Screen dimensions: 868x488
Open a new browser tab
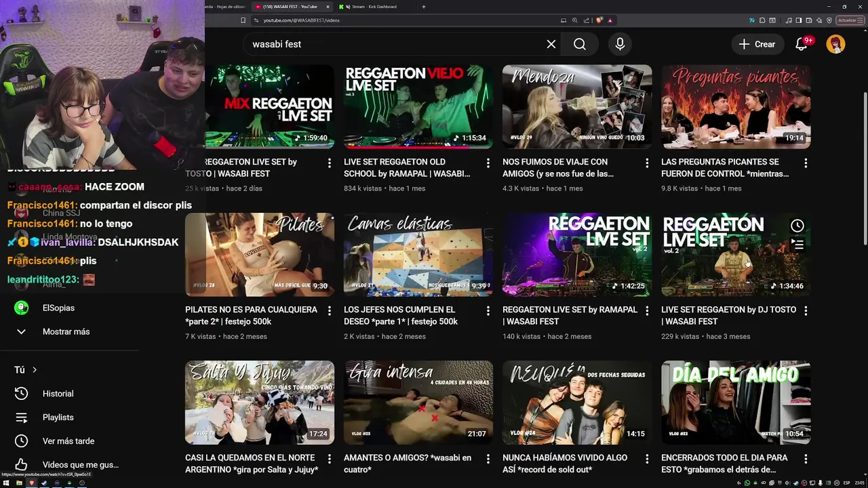424,7
